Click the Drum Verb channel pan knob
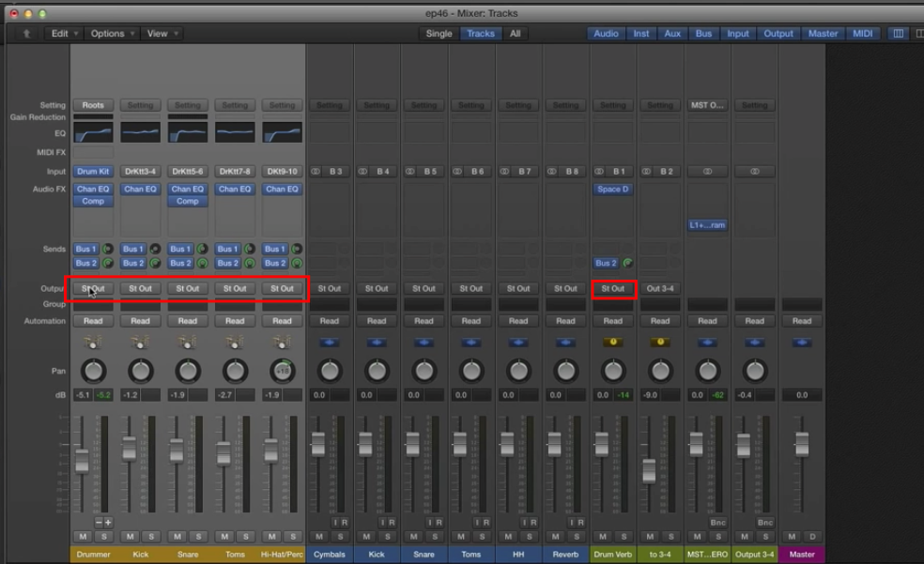Viewport: 924px width, 564px height. pyautogui.click(x=613, y=371)
